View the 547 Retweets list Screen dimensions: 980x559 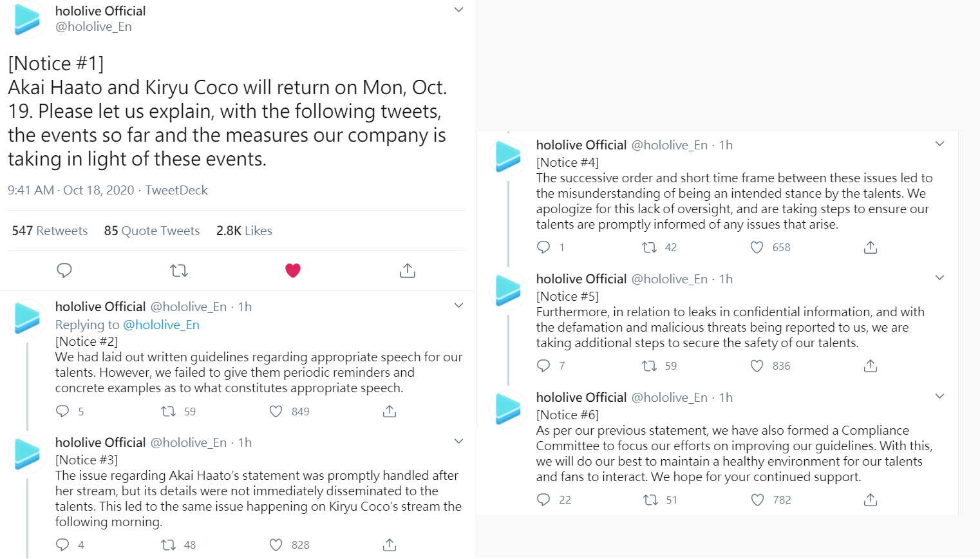pyautogui.click(x=50, y=231)
